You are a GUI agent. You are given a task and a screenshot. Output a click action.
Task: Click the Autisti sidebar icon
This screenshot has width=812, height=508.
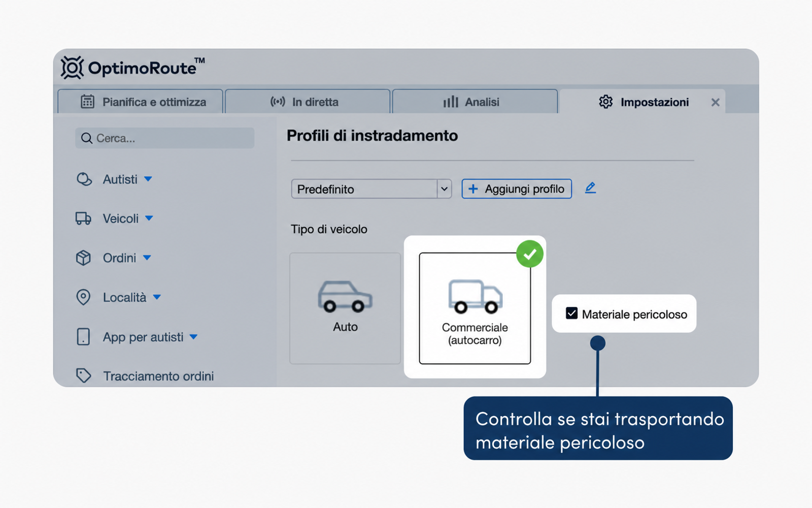coord(84,179)
